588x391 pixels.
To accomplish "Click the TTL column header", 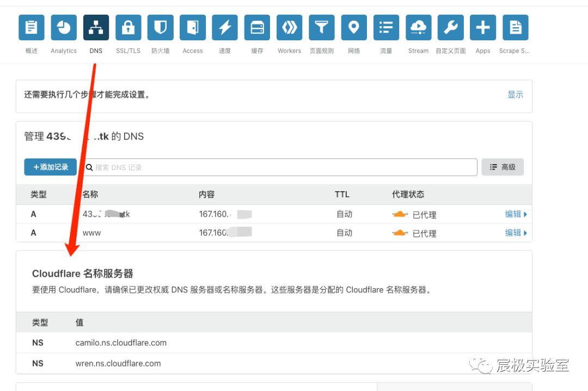I will [x=342, y=194].
